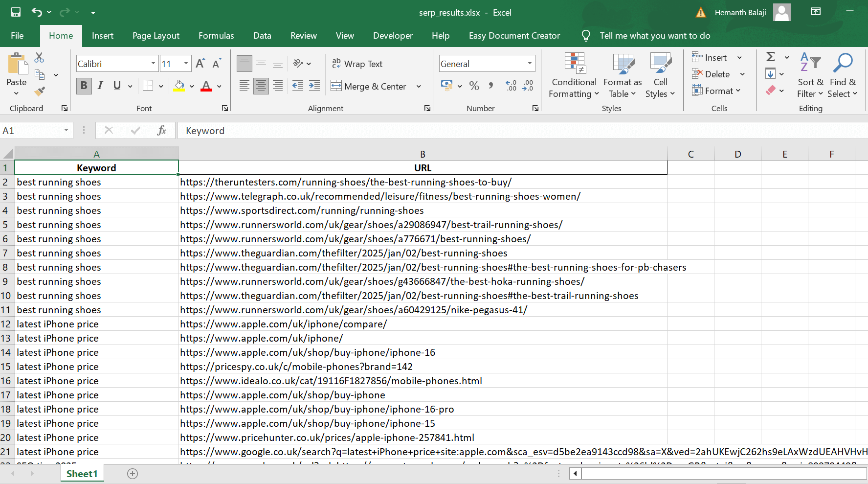Viewport: 868px width, 484px height.
Task: Decrease font size with small A icon
Action: point(217,64)
